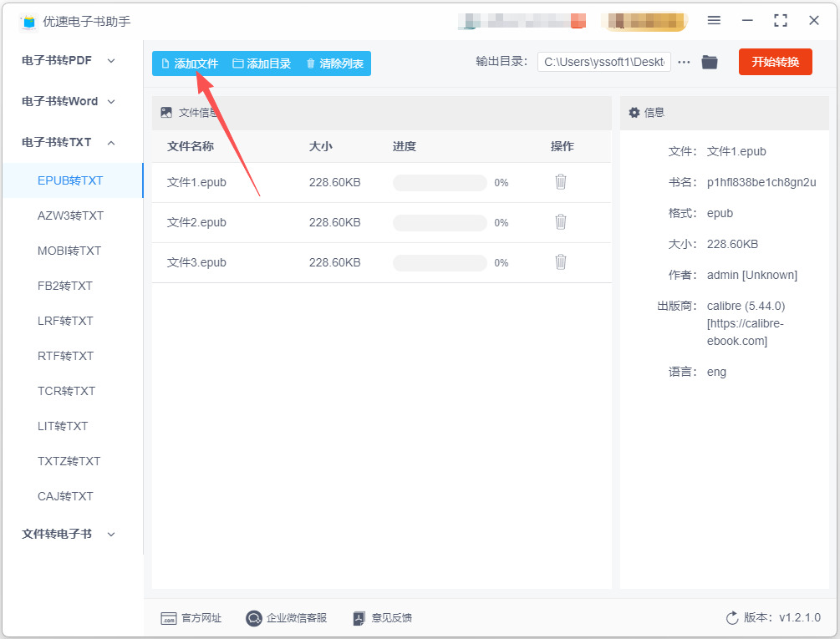This screenshot has height=639, width=840.
Task: Click the 文件名称 column header
Action: [x=191, y=146]
